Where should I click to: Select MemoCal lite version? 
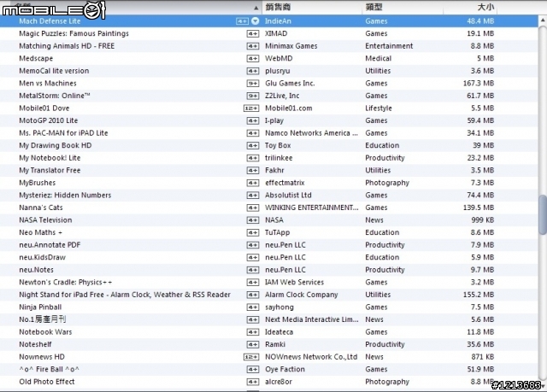pyautogui.click(x=54, y=71)
